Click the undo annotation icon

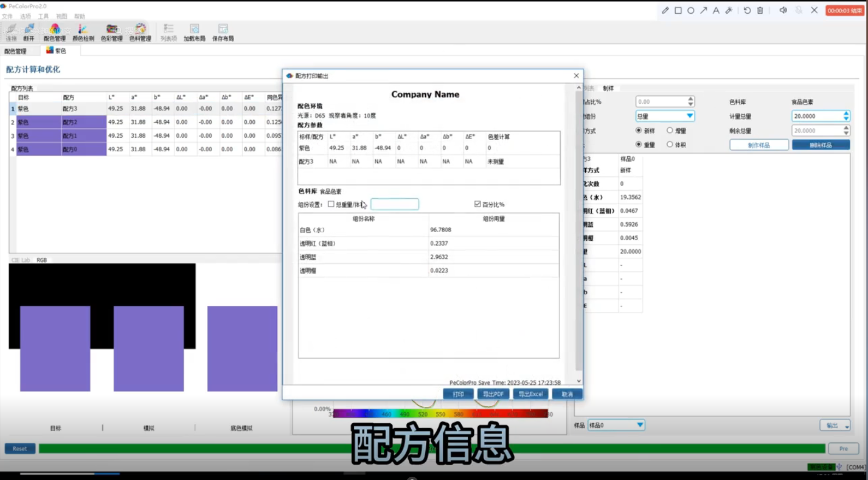point(747,10)
